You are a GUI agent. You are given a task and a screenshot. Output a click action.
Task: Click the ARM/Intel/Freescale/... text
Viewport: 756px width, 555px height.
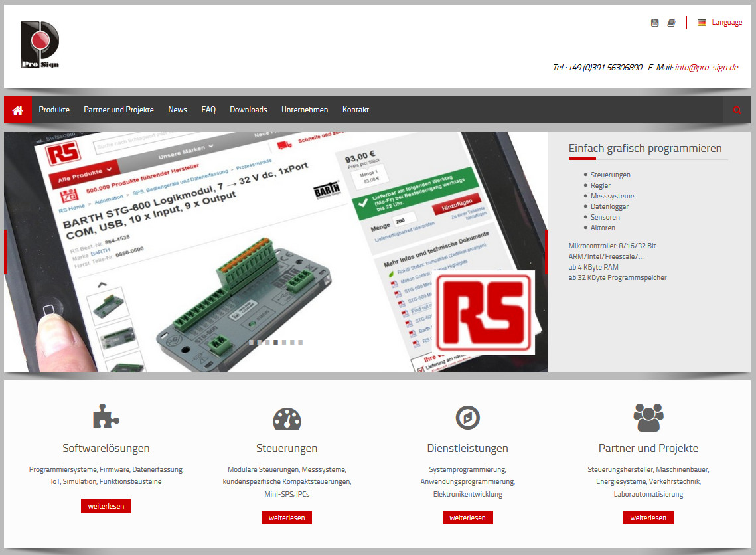click(x=606, y=256)
